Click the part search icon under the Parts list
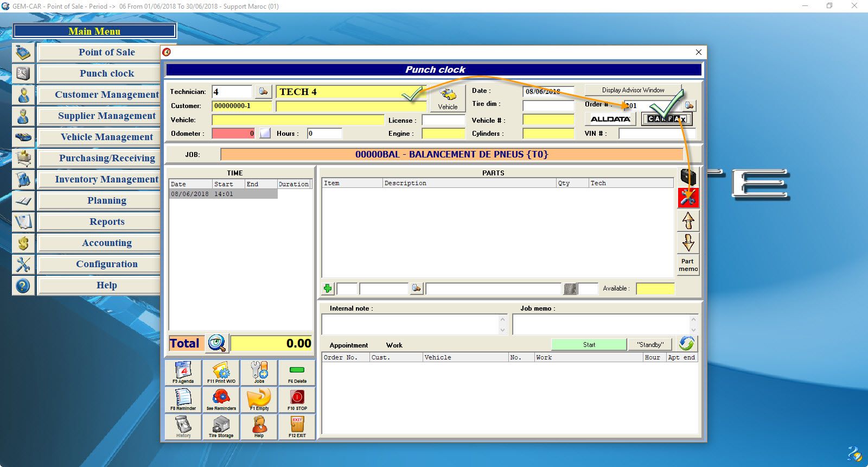This screenshot has width=868, height=467. coord(416,288)
